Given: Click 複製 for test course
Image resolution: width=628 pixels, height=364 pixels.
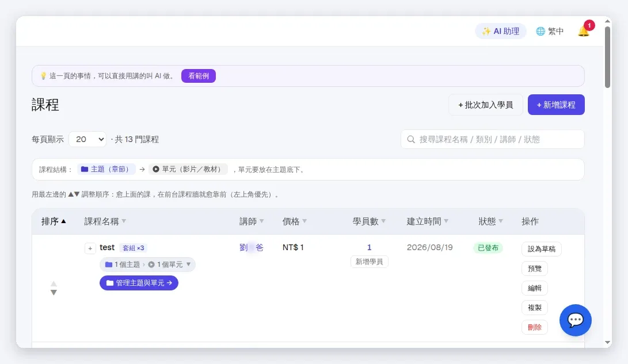Looking at the screenshot, I should tap(535, 308).
